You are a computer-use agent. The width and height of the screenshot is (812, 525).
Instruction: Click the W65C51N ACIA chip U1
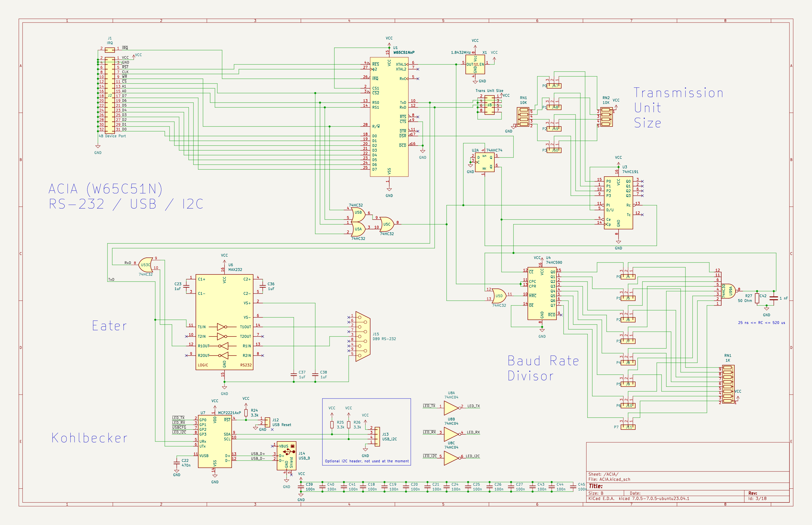point(389,117)
